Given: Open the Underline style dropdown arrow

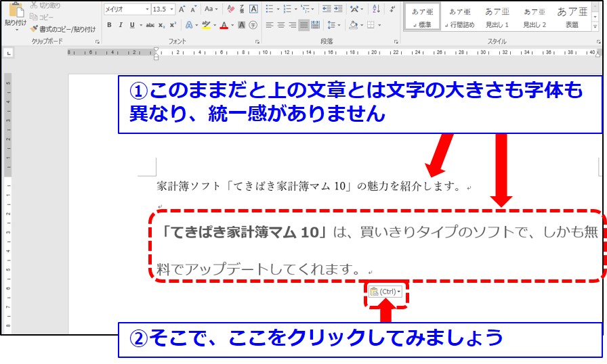Looking at the screenshot, I should (140, 25).
